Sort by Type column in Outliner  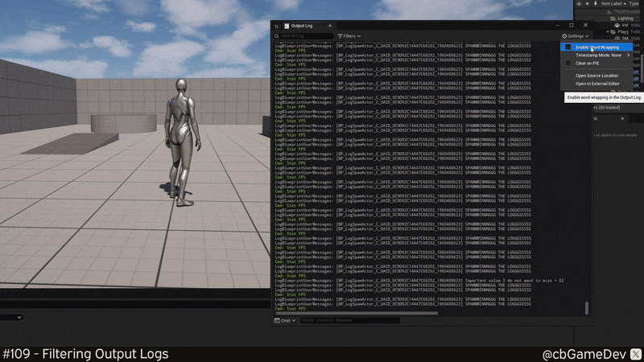[634, 4]
